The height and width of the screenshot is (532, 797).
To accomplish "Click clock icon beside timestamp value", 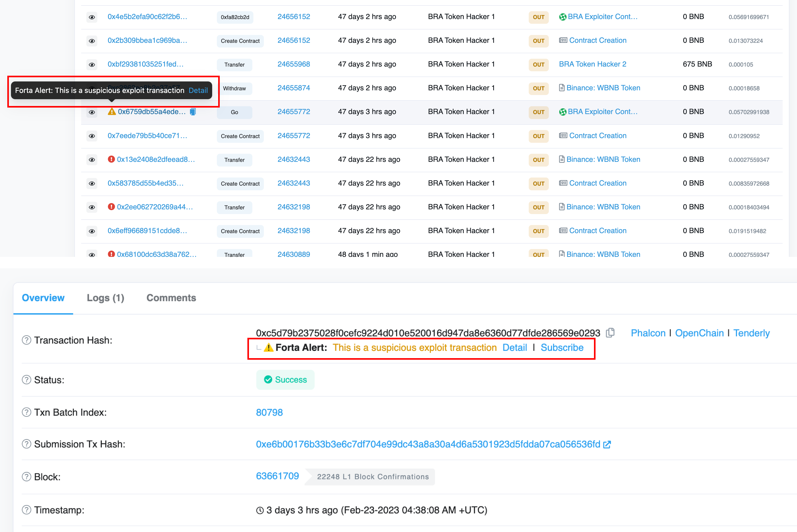I will click(x=260, y=510).
